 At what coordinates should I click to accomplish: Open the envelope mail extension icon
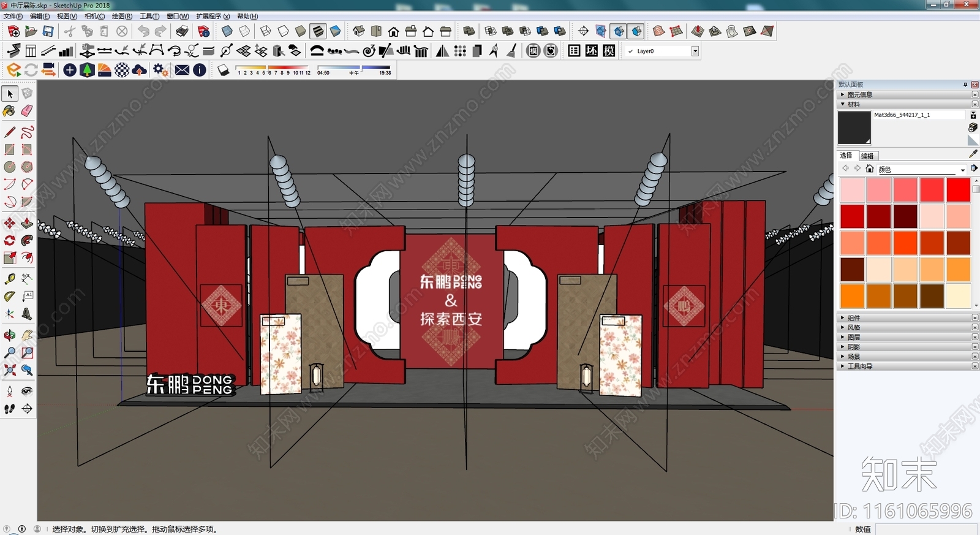point(182,70)
